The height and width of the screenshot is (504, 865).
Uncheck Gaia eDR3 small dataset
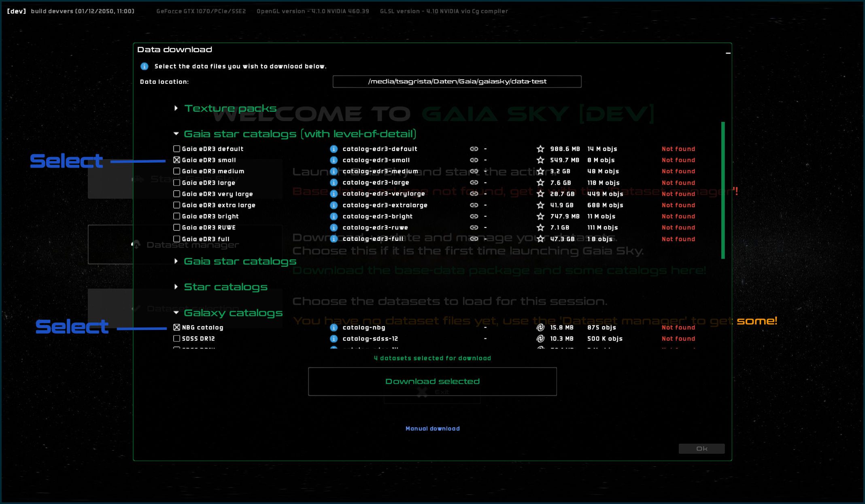176,160
